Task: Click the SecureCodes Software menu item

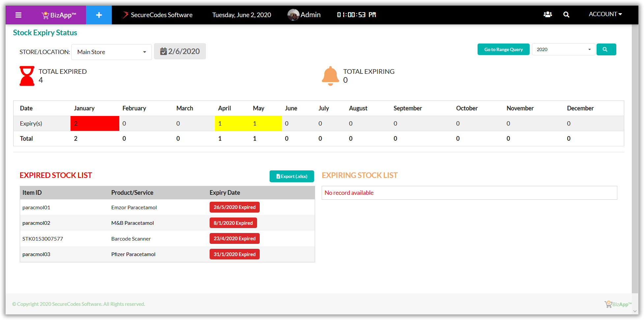Action: tap(158, 15)
